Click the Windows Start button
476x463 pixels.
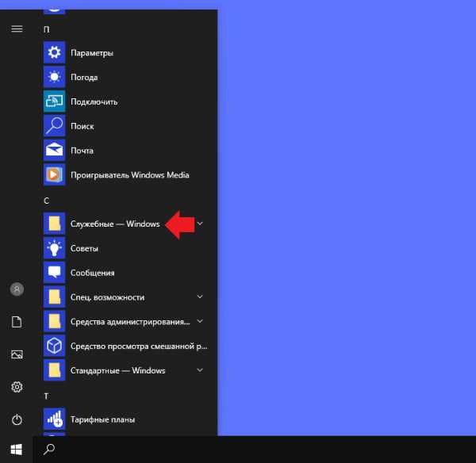pyautogui.click(x=17, y=450)
